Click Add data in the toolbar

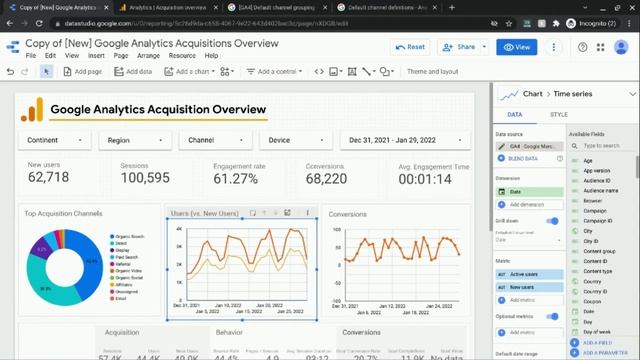click(133, 71)
